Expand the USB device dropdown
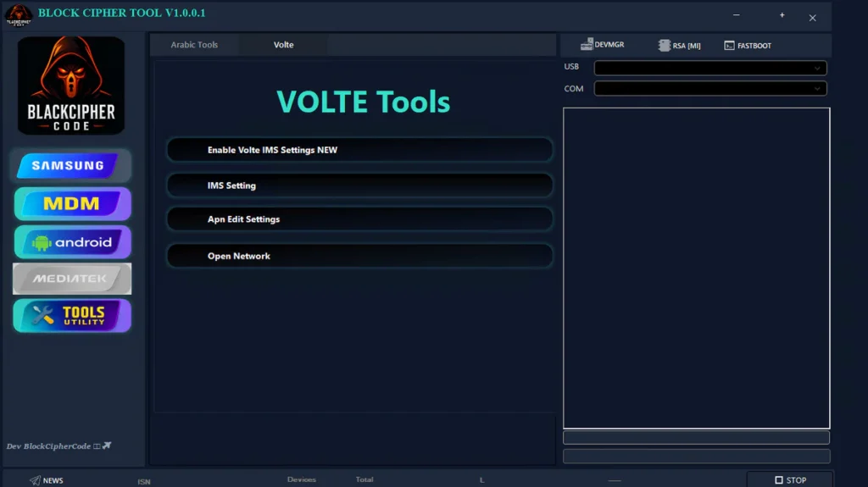The width and height of the screenshot is (868, 487). pyautogui.click(x=709, y=68)
